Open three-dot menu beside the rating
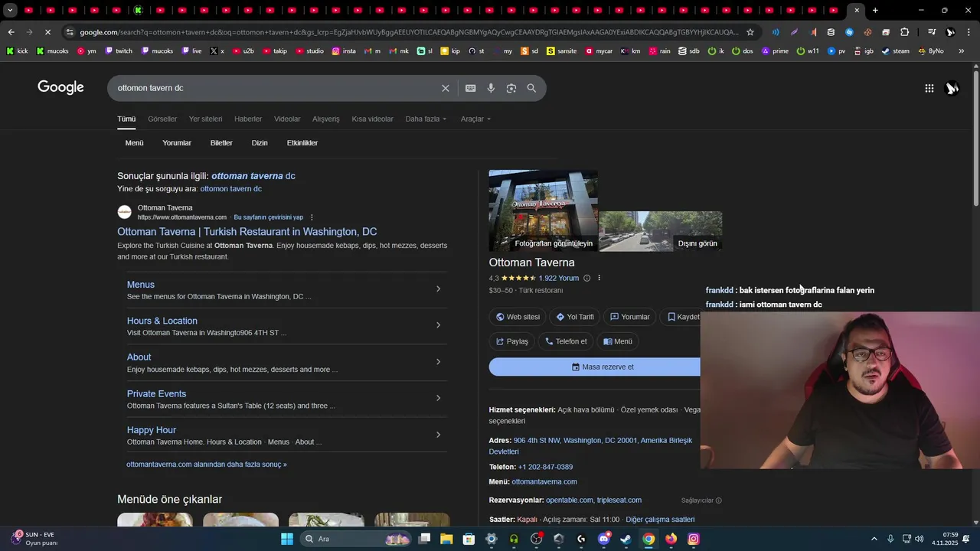Viewport: 980px width, 551px height. pos(599,278)
